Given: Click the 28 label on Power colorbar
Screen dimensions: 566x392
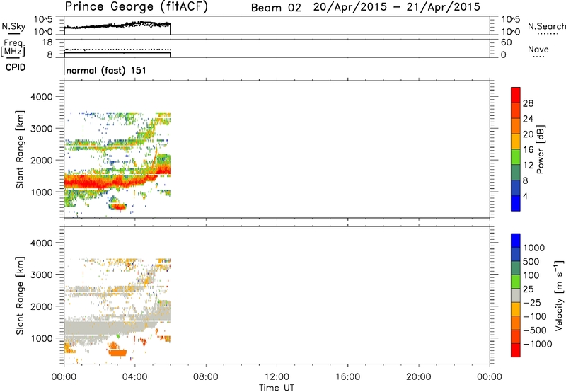Looking at the screenshot, I should [x=528, y=103].
